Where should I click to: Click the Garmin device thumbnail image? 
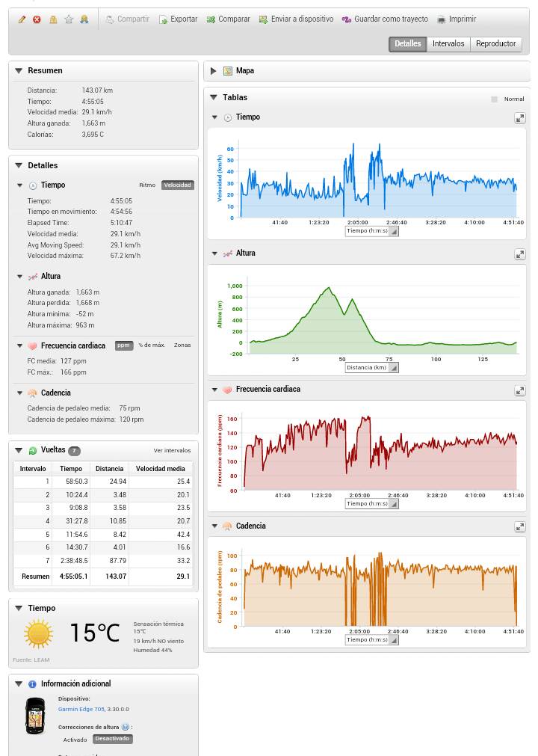(35, 716)
